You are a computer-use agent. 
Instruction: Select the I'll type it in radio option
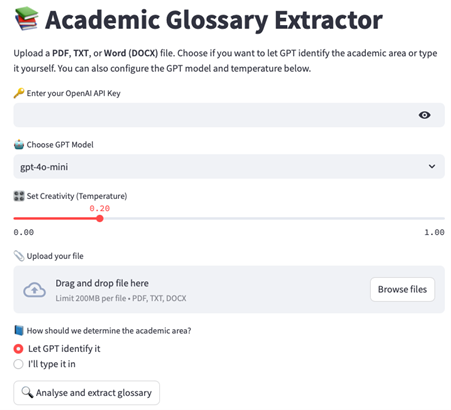(x=18, y=364)
